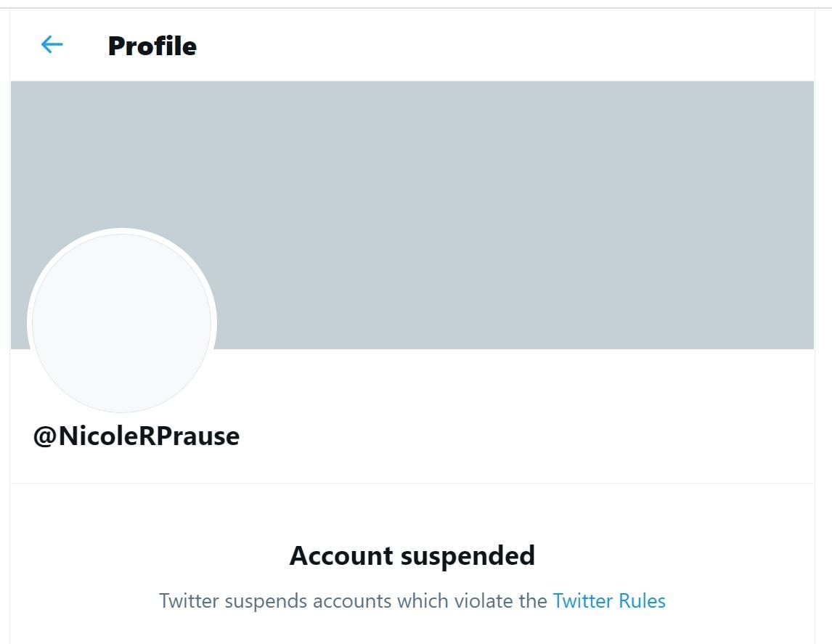Click the word "Rules" in blue link
Screen dimensions: 832x644
click(642, 601)
